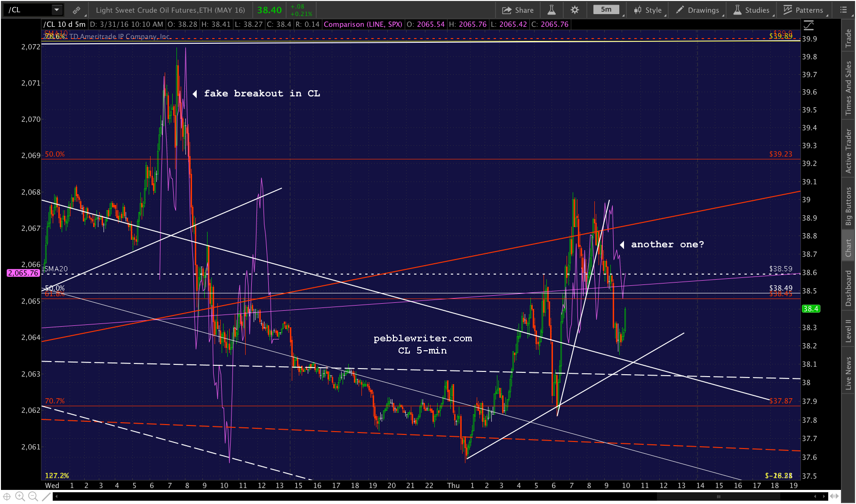Open the Edit studies flask icon
Viewport: 856px width, 504px height.
click(x=552, y=10)
